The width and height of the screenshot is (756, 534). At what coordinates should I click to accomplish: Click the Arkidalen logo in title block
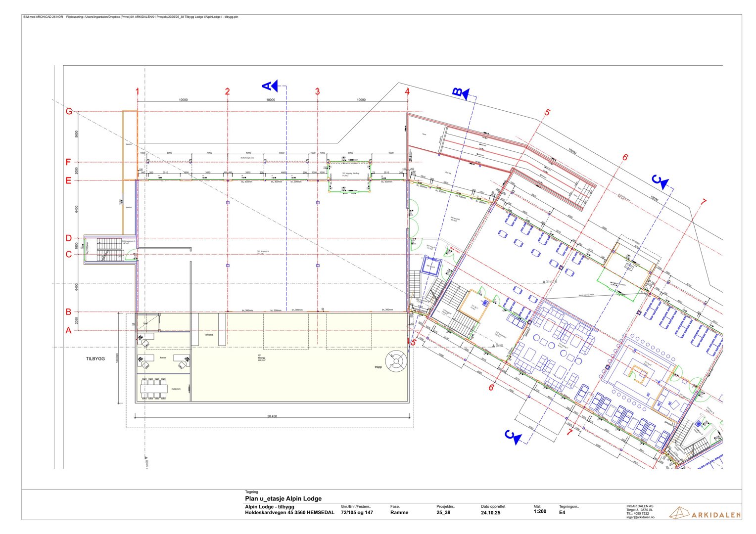click(705, 514)
